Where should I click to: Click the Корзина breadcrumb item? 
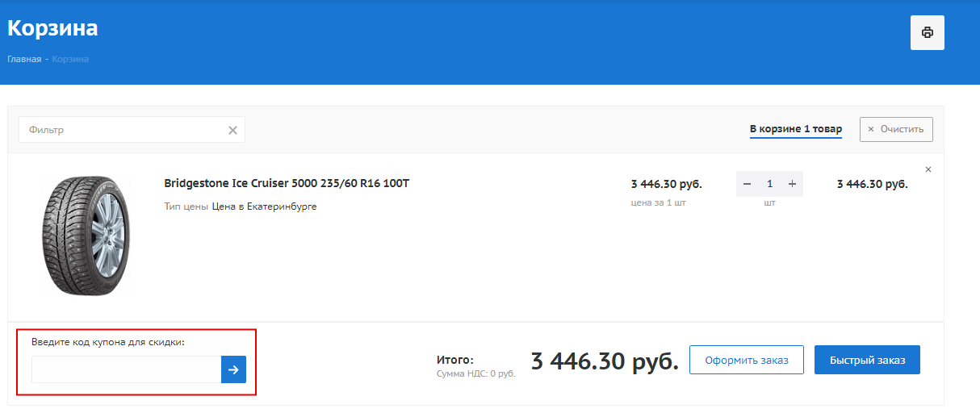tap(70, 60)
